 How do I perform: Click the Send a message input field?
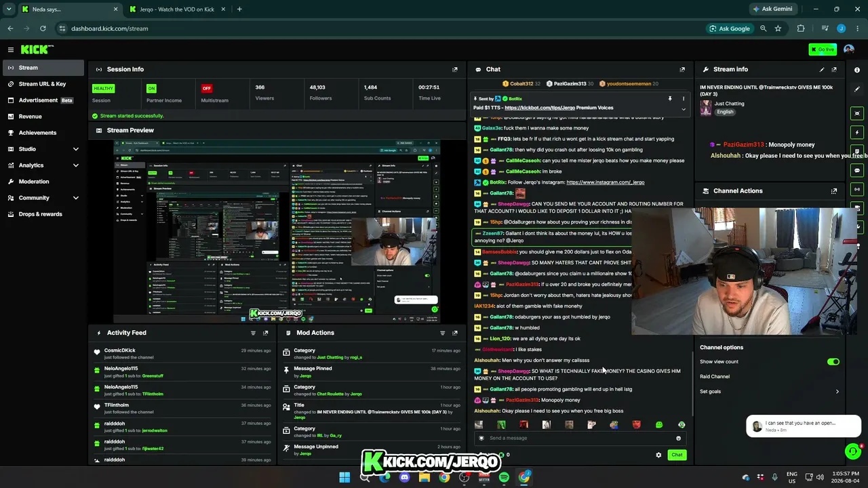[580, 438]
